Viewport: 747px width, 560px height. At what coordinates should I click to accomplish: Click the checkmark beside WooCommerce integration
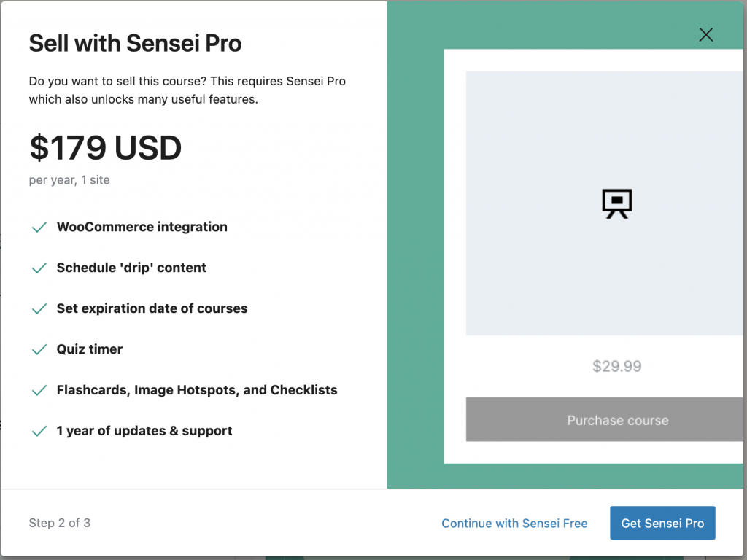pyautogui.click(x=39, y=227)
